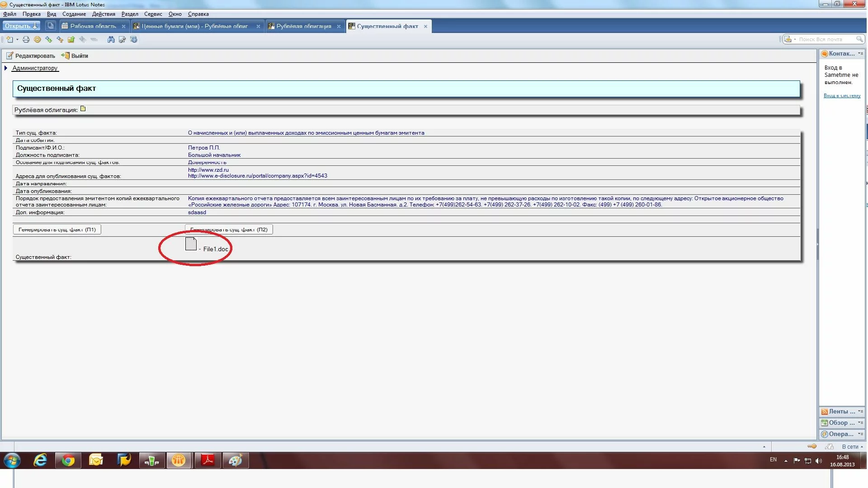Click the Stop orange circle icon
The height and width of the screenshot is (488, 868).
[38, 40]
